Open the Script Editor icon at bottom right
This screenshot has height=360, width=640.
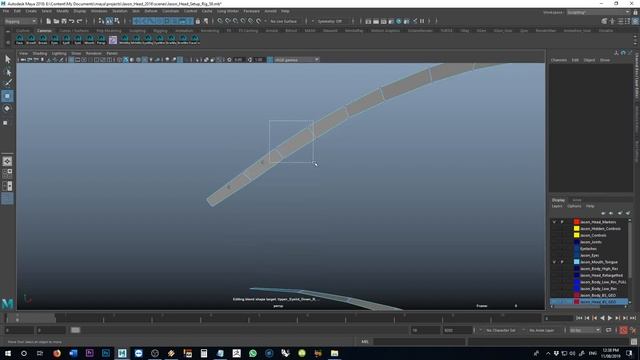634,342
